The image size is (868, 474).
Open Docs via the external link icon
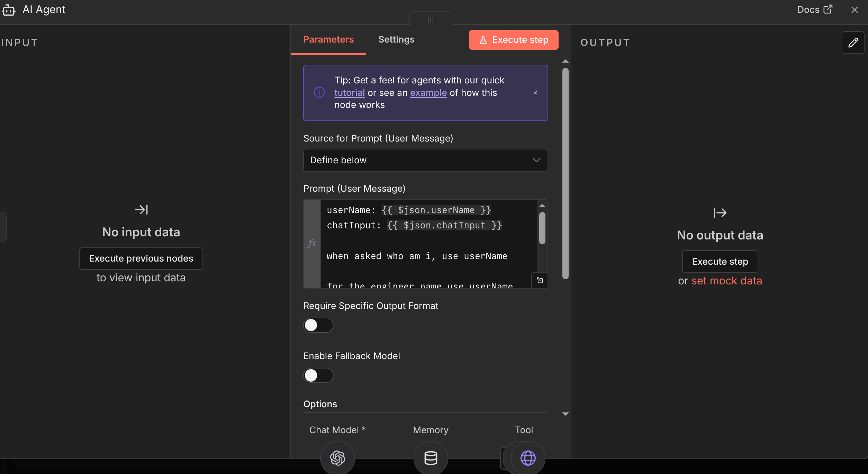point(828,9)
